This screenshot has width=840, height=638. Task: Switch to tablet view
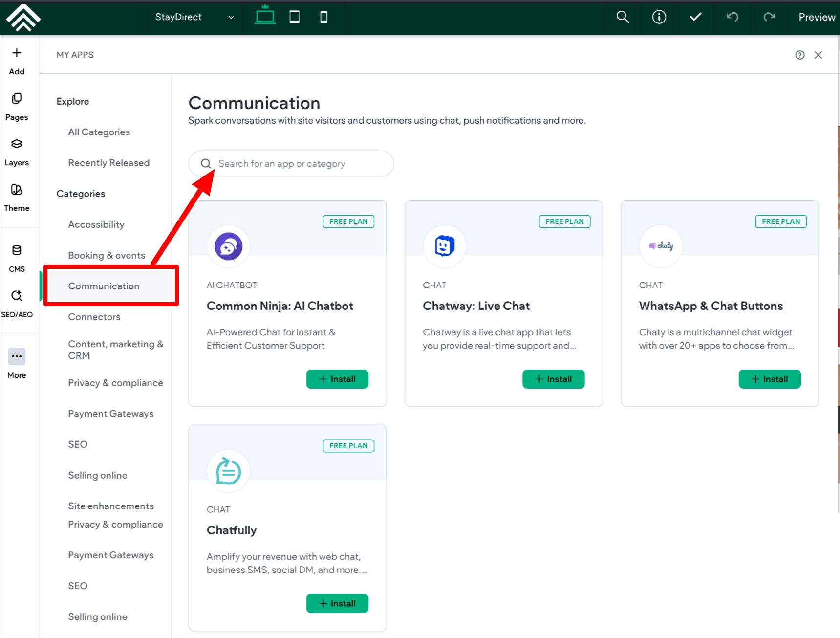pyautogui.click(x=295, y=17)
